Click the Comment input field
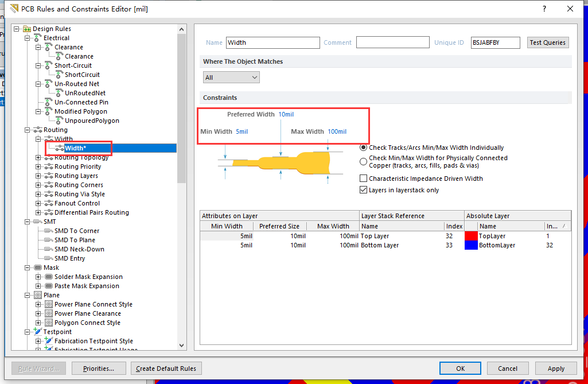Screen dimensions: 588x384 tap(392, 42)
